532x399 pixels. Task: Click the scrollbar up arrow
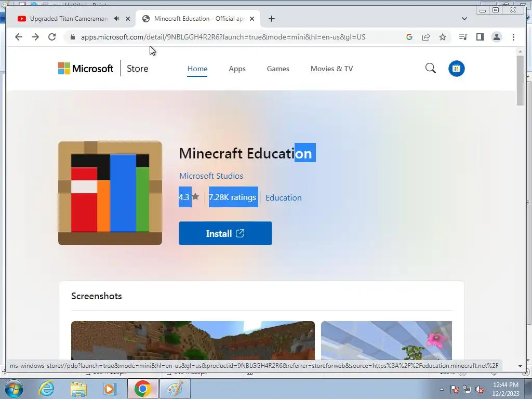520,51
